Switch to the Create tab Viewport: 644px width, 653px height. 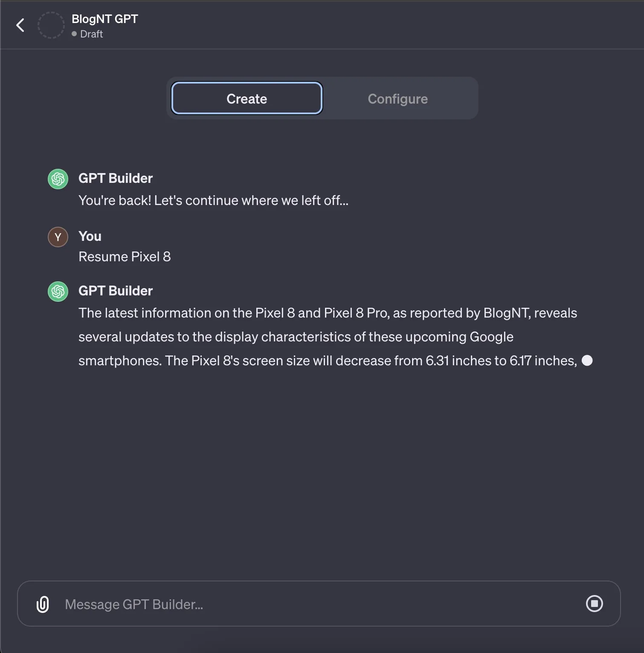(x=247, y=98)
